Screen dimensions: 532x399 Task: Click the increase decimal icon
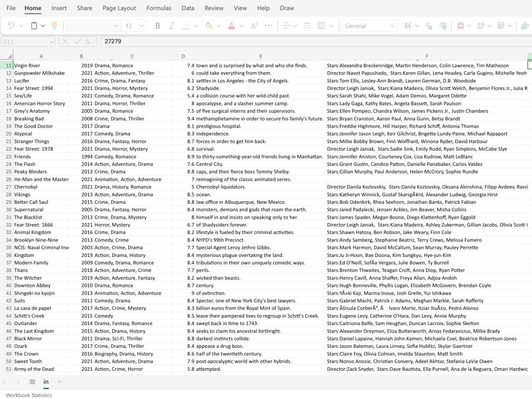tap(443, 26)
